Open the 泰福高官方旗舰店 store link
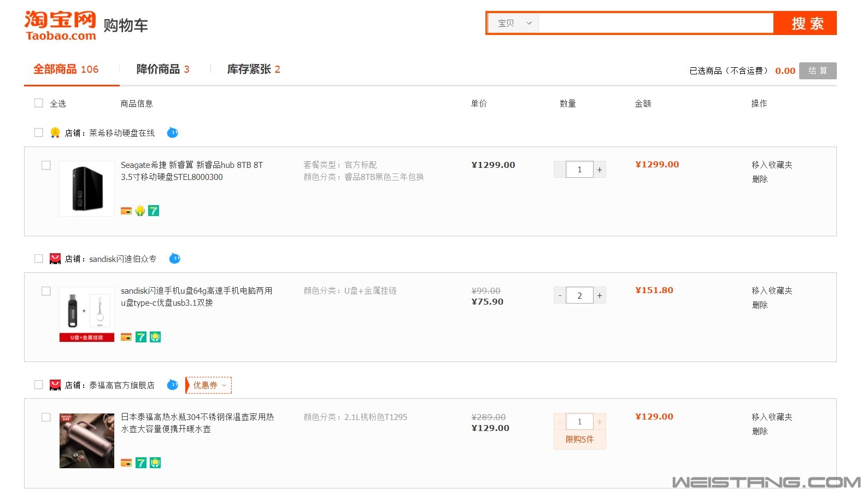 tap(122, 385)
